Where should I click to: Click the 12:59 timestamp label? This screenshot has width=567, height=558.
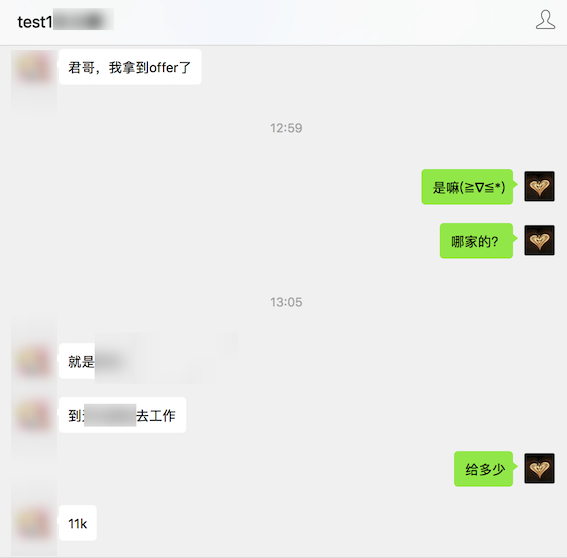pyautogui.click(x=286, y=128)
